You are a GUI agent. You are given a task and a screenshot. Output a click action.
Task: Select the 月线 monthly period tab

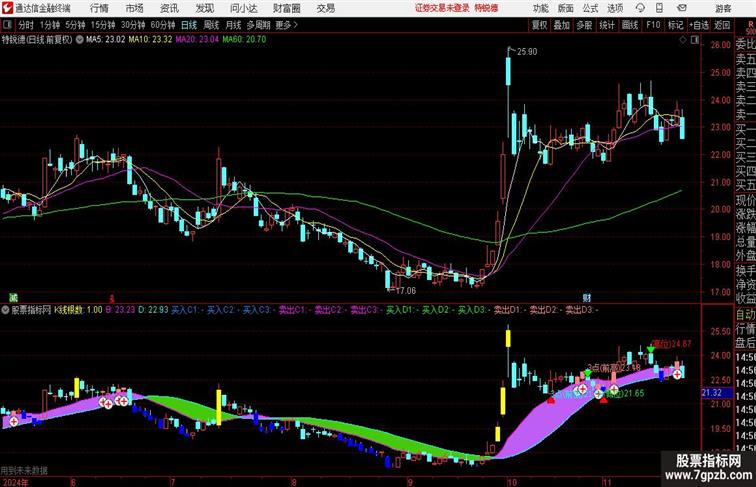[x=233, y=25]
